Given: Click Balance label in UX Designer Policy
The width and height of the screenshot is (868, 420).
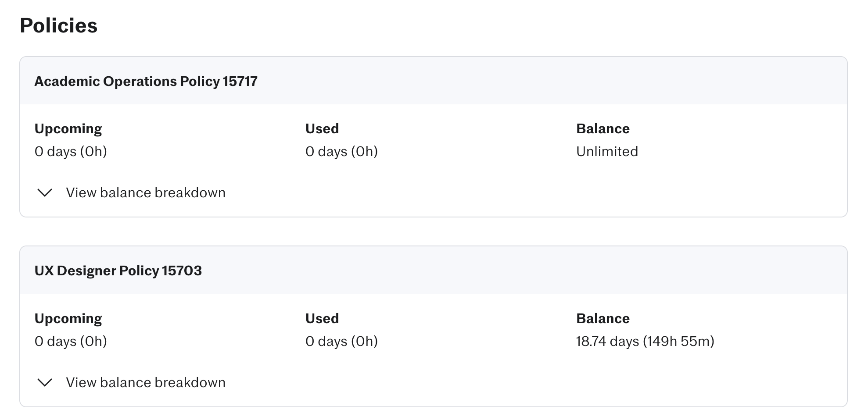Looking at the screenshot, I should pos(603,319).
